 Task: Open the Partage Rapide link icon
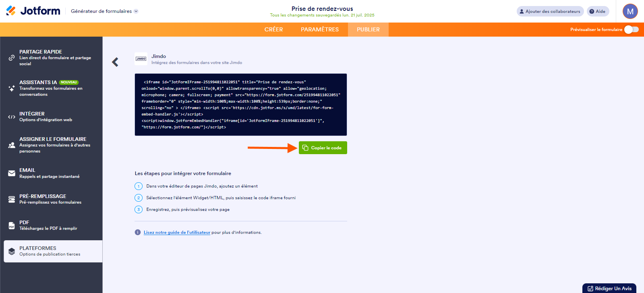(12, 58)
